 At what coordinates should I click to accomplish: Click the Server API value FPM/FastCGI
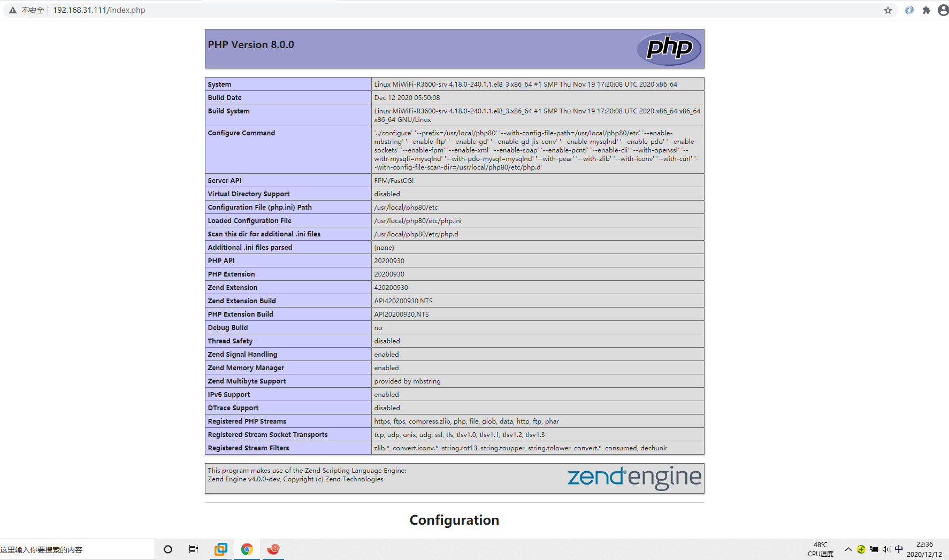tap(394, 181)
